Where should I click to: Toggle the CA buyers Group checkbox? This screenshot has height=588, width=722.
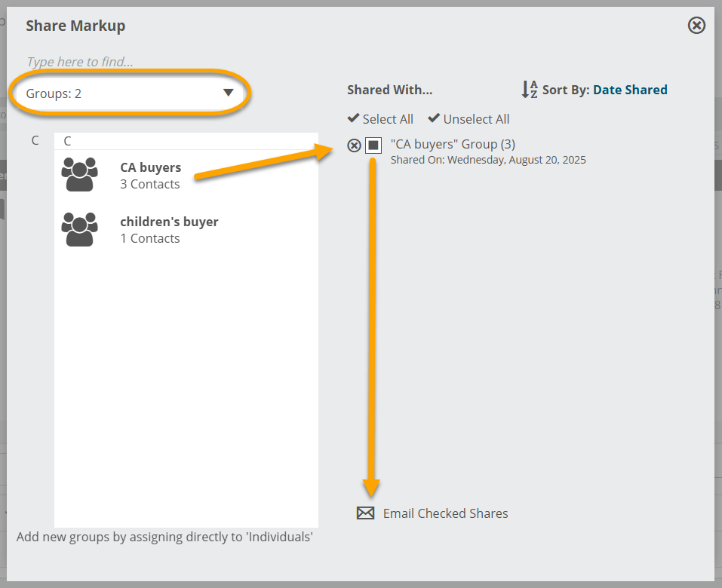373,145
